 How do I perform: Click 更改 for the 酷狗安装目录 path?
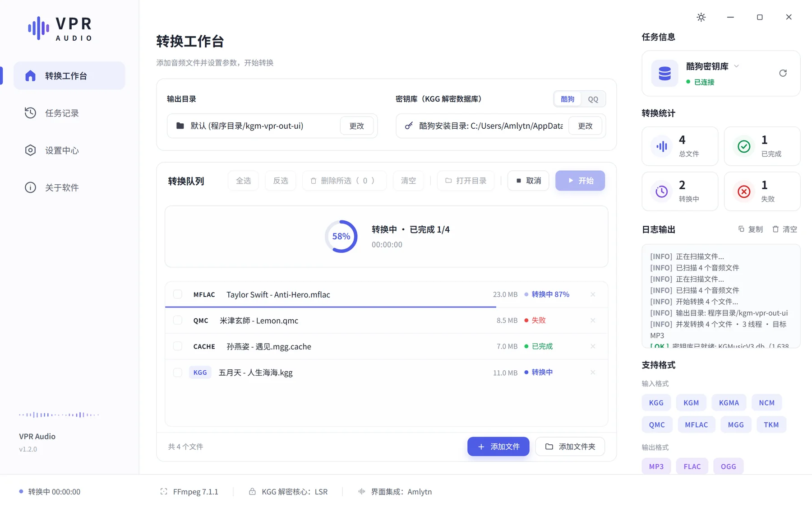coord(585,126)
